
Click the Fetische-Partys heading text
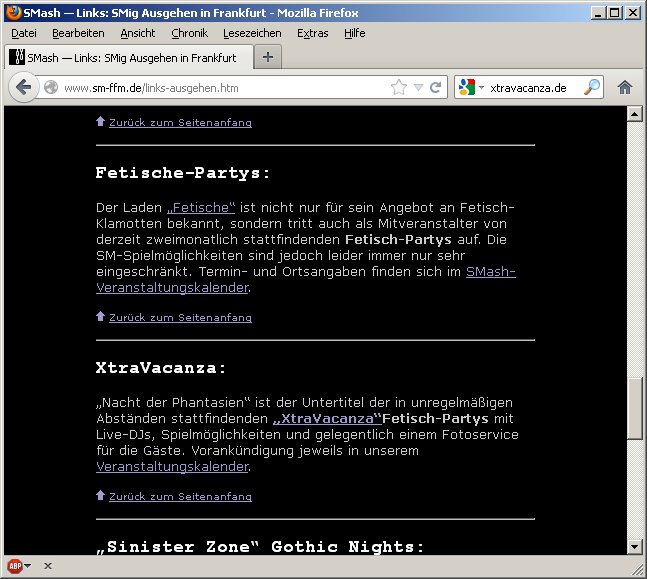click(183, 173)
